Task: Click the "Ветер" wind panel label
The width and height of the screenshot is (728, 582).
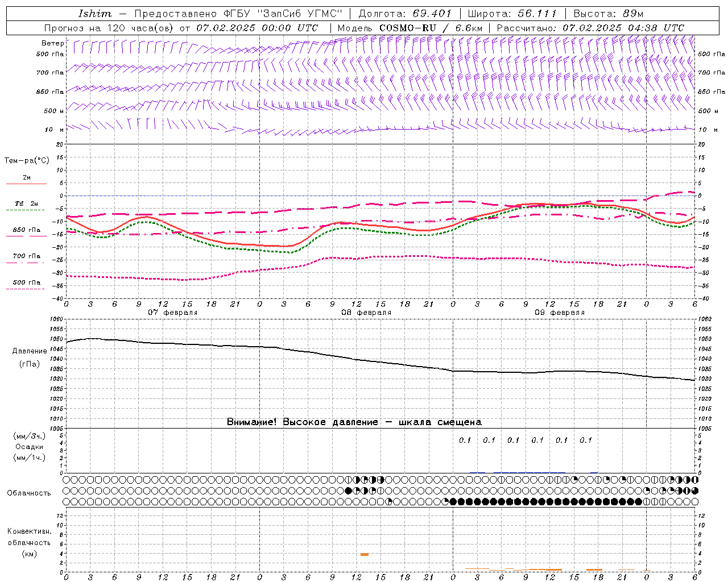Action: (x=52, y=43)
